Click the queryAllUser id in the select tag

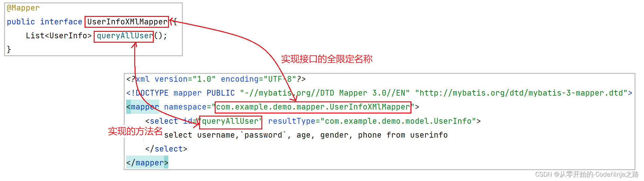[x=230, y=121]
